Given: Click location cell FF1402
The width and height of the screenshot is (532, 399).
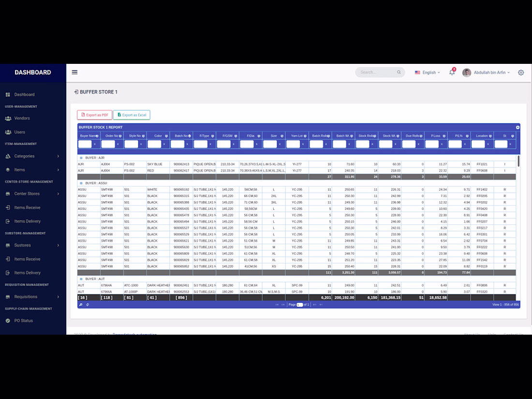Looking at the screenshot, I should [x=482, y=190].
